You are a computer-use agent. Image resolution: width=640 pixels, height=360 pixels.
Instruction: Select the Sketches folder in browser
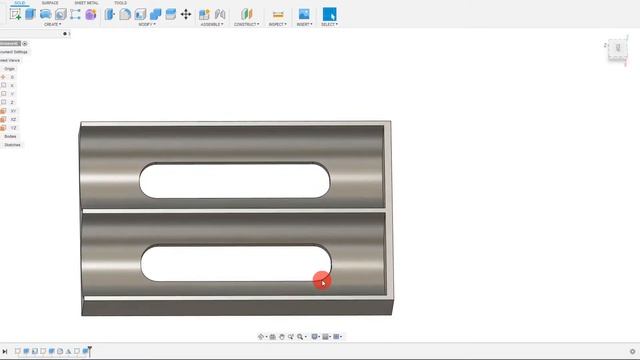12,145
